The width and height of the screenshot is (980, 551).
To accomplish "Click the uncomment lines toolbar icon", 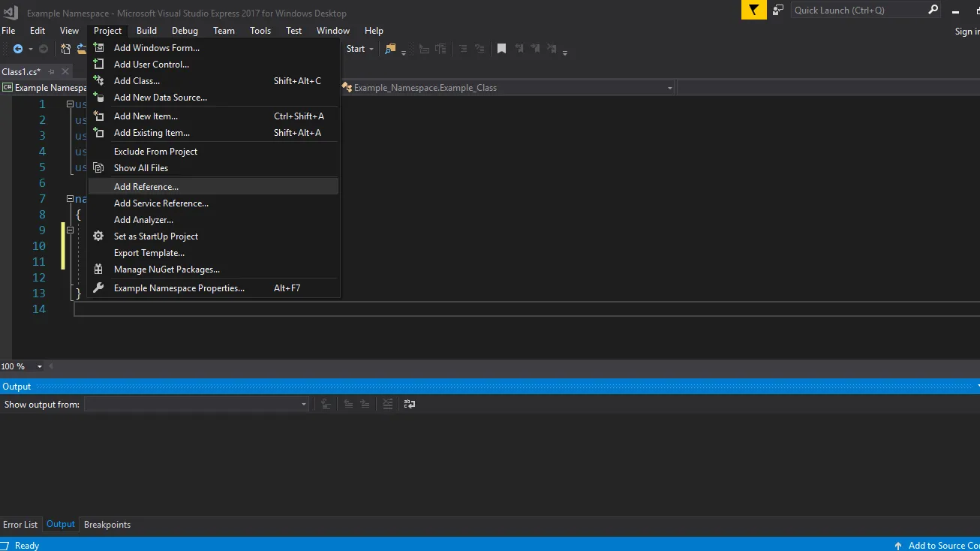I will pos(480,49).
